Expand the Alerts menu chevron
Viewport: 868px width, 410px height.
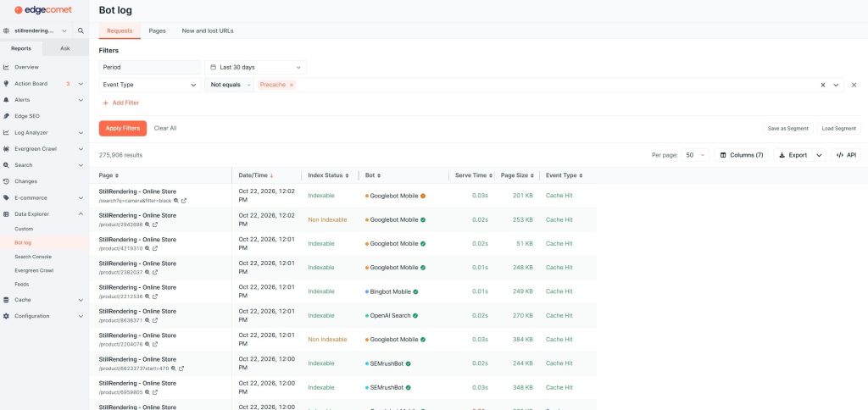tap(81, 100)
